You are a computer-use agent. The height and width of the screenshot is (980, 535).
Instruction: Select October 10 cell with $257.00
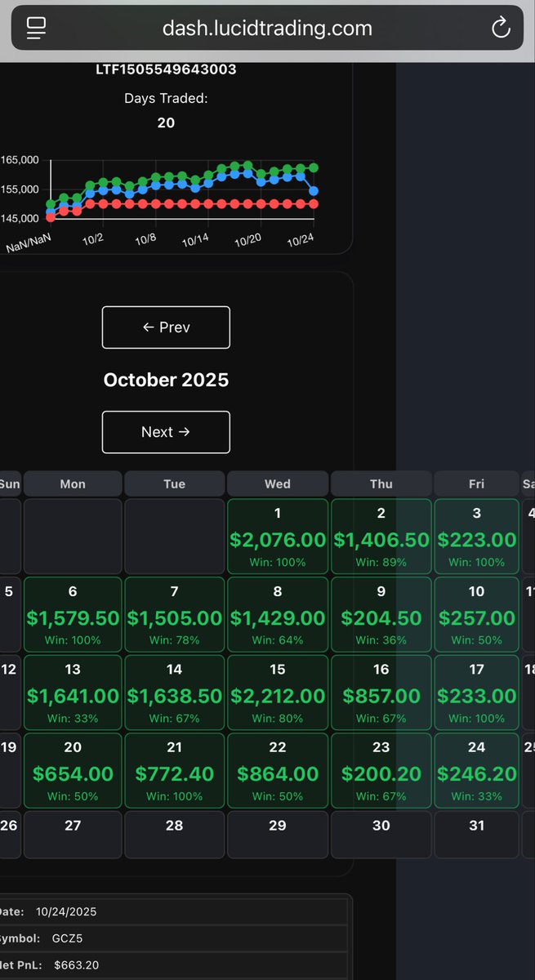[x=477, y=614]
